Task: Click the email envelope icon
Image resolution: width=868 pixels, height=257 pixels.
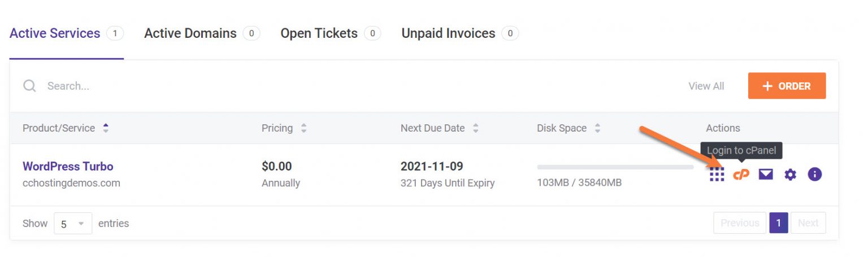Action: pos(766,175)
